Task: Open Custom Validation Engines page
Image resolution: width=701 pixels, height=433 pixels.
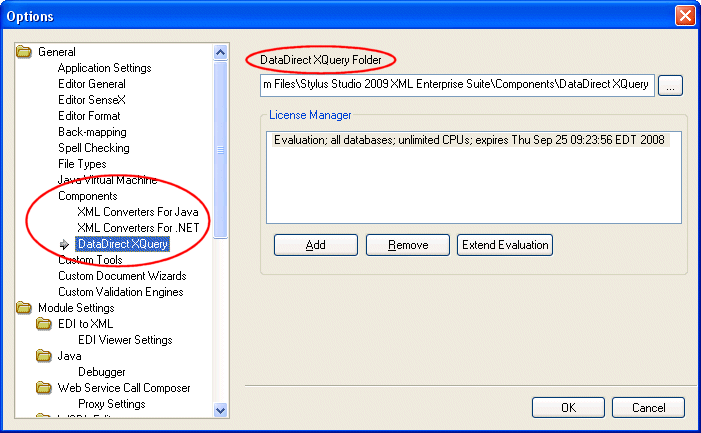Action: (120, 292)
